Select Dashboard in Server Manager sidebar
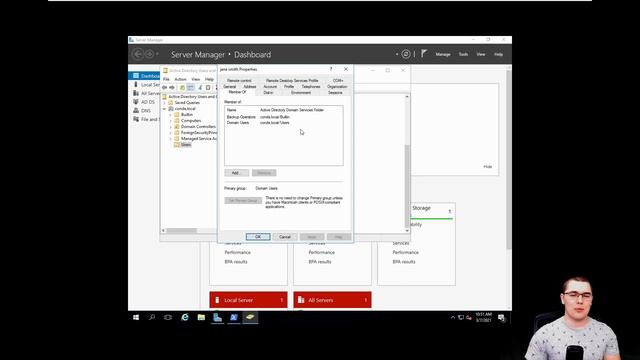 pyautogui.click(x=144, y=76)
